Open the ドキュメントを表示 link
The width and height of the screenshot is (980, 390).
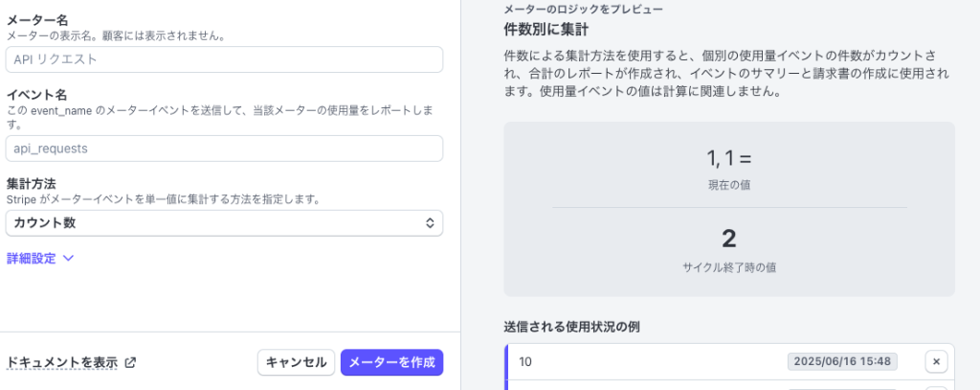tap(62, 362)
